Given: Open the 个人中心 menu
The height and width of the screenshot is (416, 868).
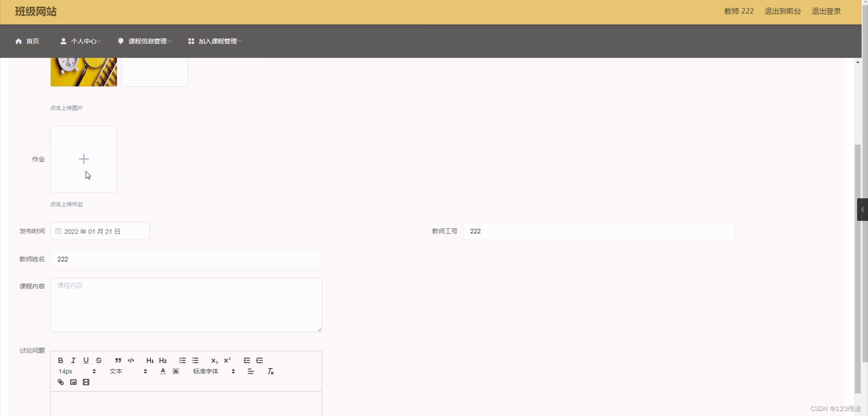Looking at the screenshot, I should [x=82, y=41].
